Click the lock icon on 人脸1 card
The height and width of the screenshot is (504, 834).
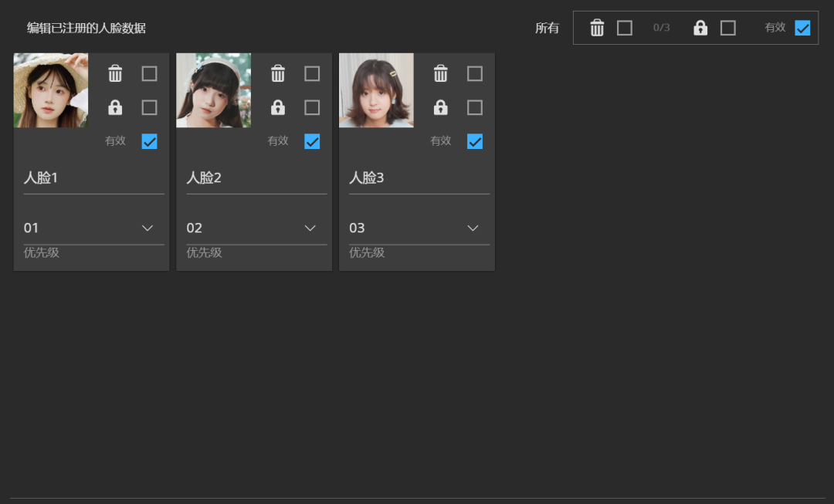pos(115,107)
